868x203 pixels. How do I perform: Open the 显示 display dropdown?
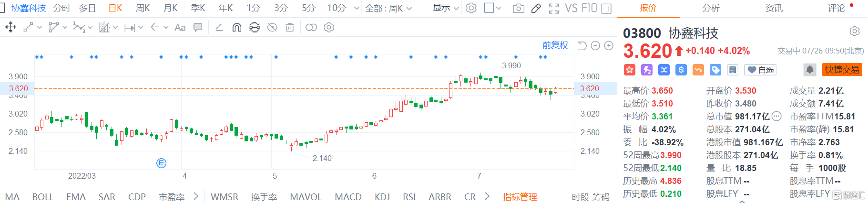pos(446,8)
